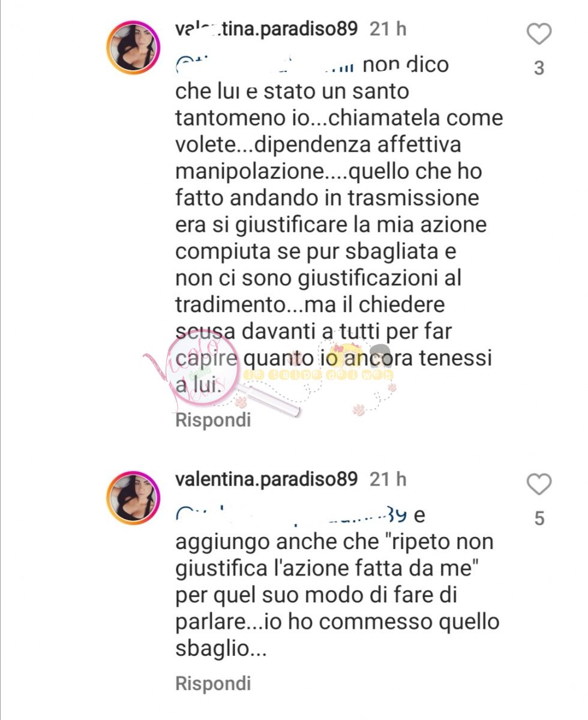
Task: View likes count 5 on second comment
Action: click(539, 518)
